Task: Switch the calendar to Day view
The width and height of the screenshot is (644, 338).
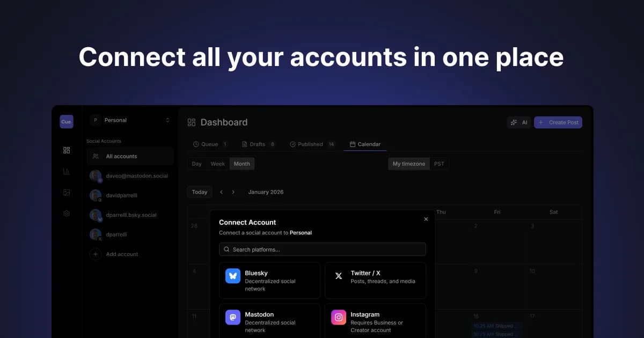Action: point(196,164)
